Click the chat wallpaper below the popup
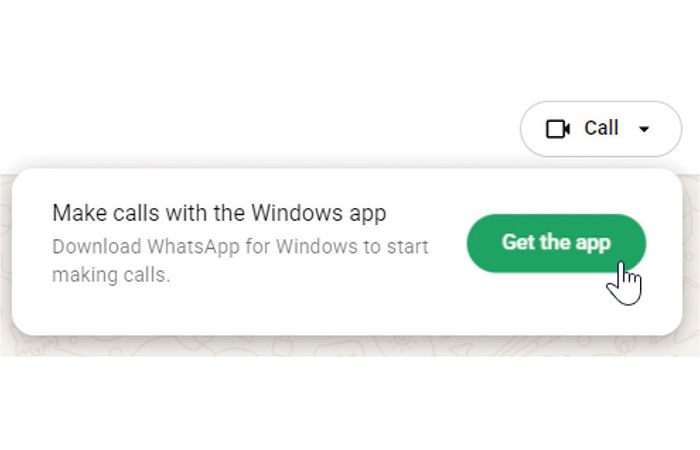The height and width of the screenshot is (450, 700). click(348, 346)
